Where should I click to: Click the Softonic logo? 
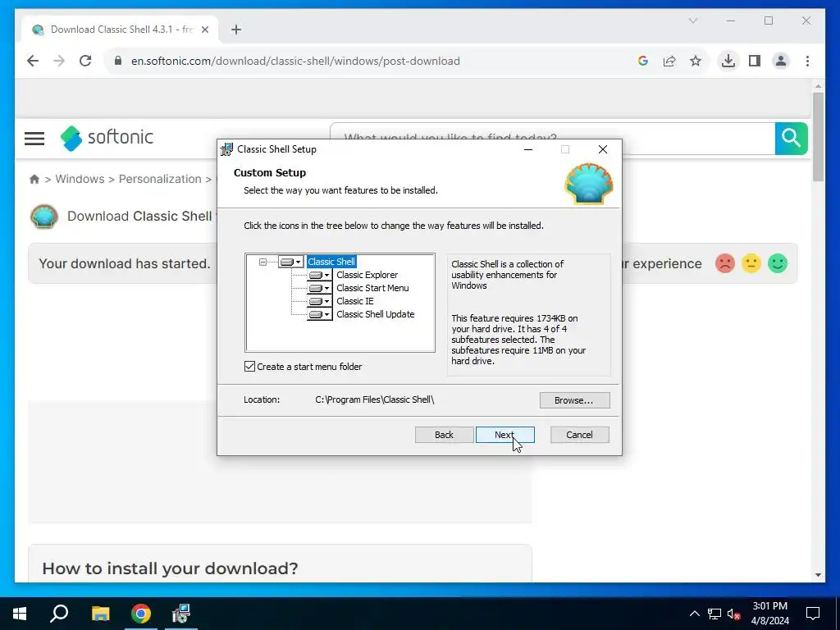[x=107, y=138]
